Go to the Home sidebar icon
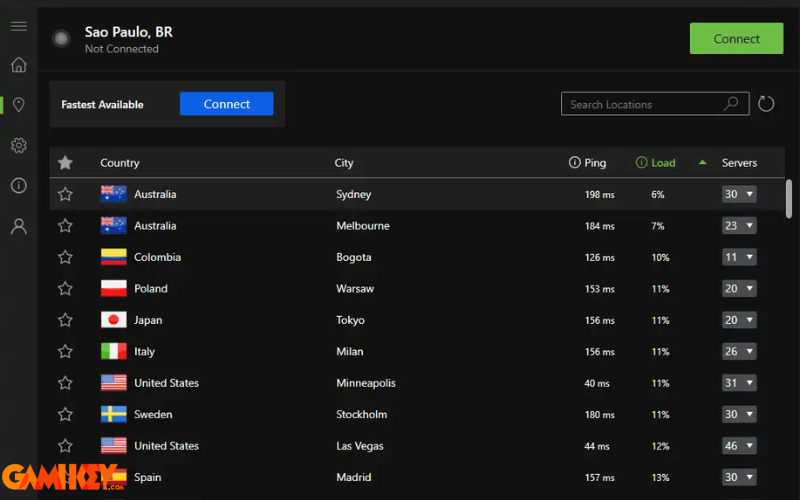Viewport: 800px width, 500px height. (x=18, y=66)
